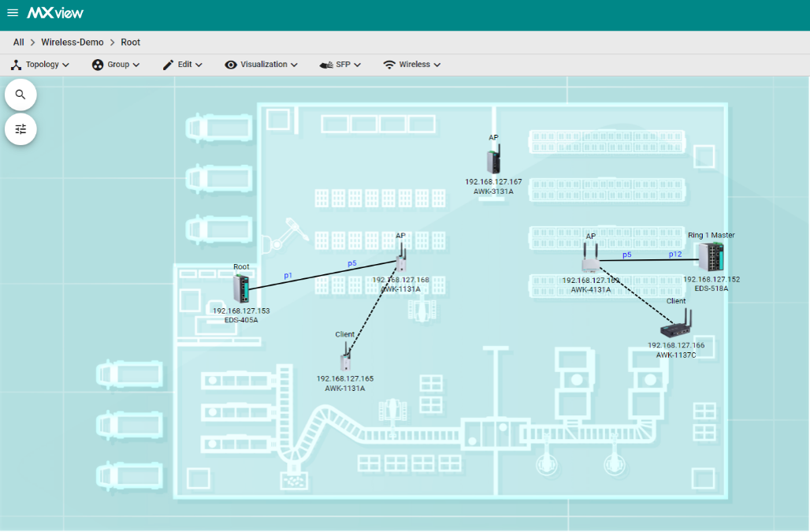Click Root in breadcrumb

click(130, 43)
